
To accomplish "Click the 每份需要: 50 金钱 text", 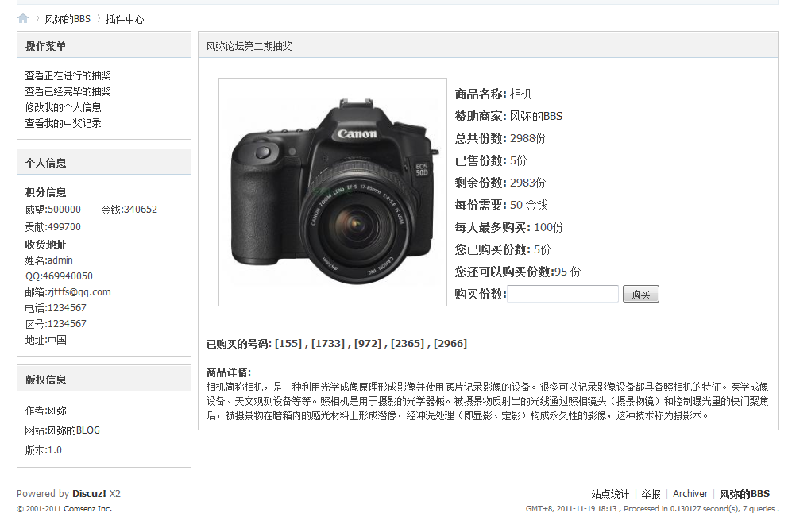I will tap(501, 205).
